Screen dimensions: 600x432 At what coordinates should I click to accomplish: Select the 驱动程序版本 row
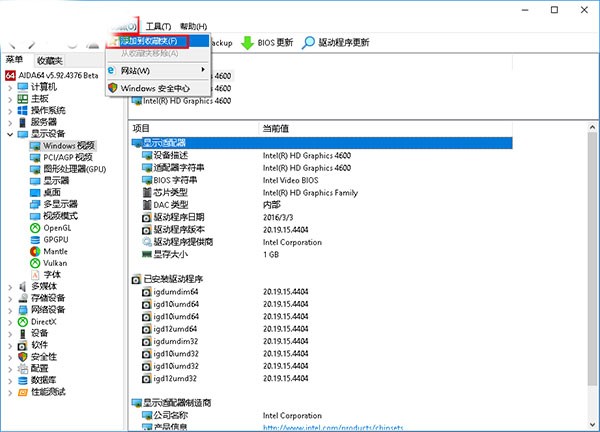(x=179, y=228)
